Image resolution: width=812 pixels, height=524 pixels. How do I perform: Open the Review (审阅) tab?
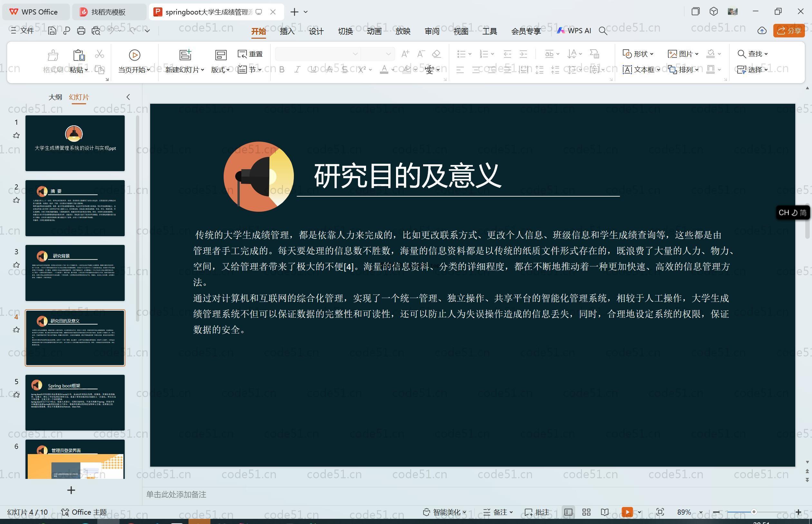pos(432,31)
